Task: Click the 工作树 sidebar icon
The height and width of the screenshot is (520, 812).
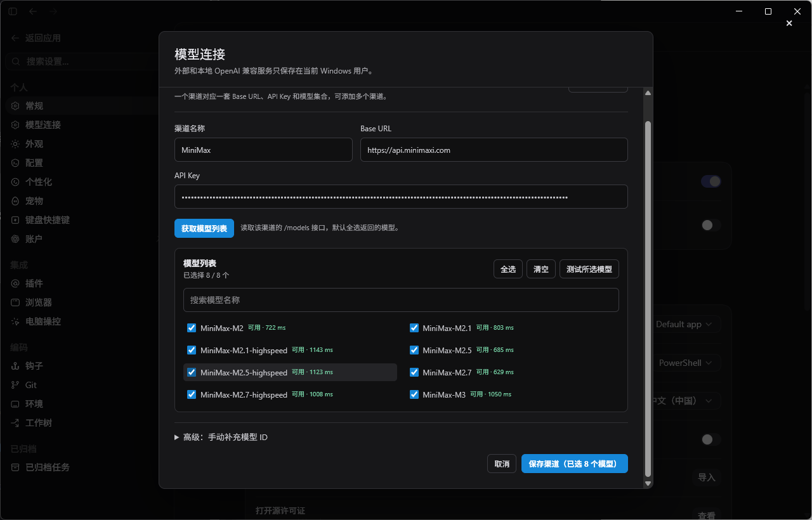Action: (x=15, y=423)
